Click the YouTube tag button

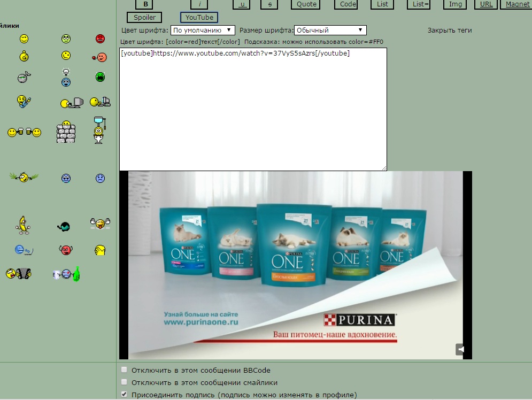(199, 17)
